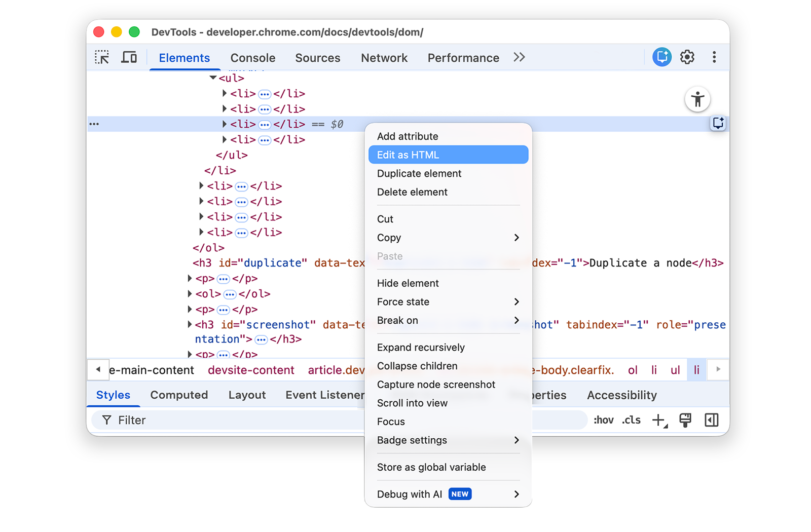Toggle the filter funnel in Styles pane
This screenshot has width=811, height=532.
pyautogui.click(x=106, y=420)
